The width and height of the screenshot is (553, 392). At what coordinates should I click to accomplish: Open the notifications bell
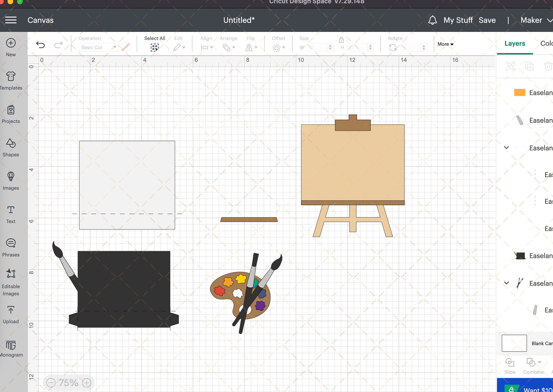432,20
